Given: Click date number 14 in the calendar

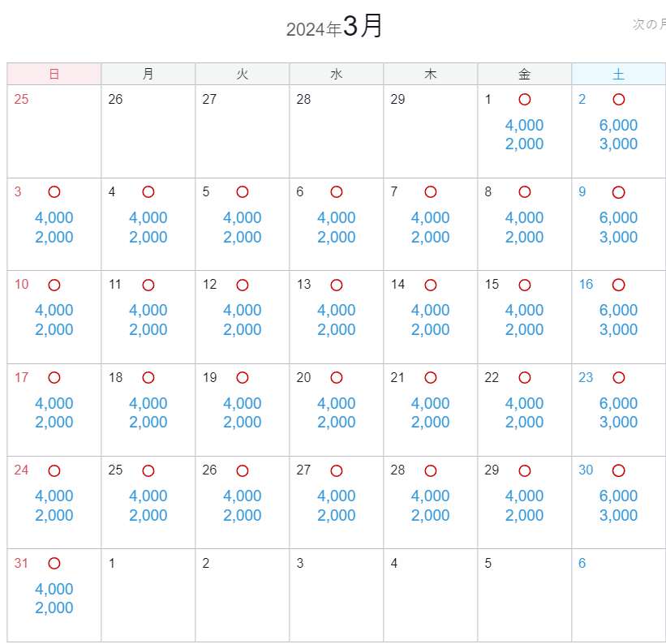Looking at the screenshot, I should (x=398, y=284).
